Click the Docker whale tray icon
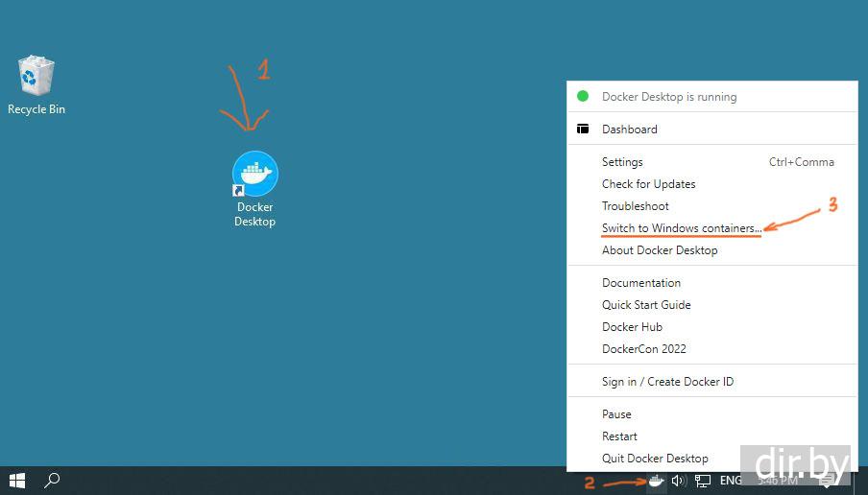Screen dimensions: 868x495 pyautogui.click(x=657, y=481)
